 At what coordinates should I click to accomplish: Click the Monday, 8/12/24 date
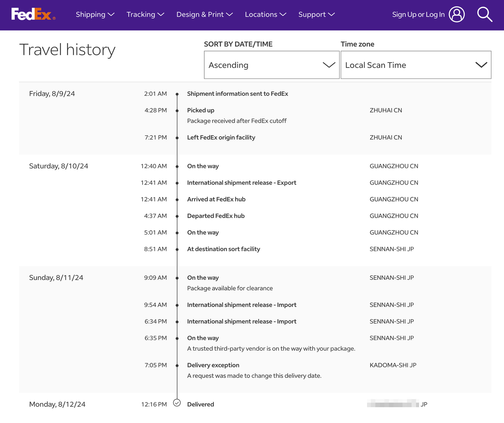[x=57, y=404]
